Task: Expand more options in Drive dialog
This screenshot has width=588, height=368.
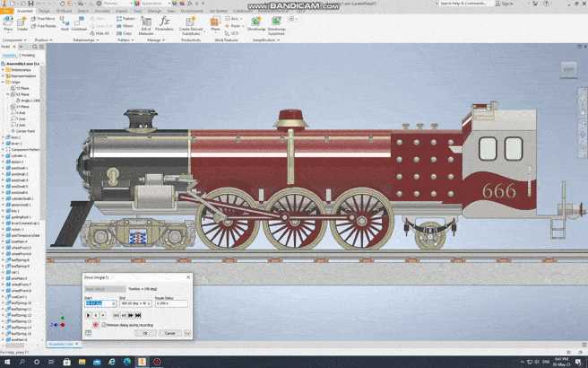Action: 187,333
